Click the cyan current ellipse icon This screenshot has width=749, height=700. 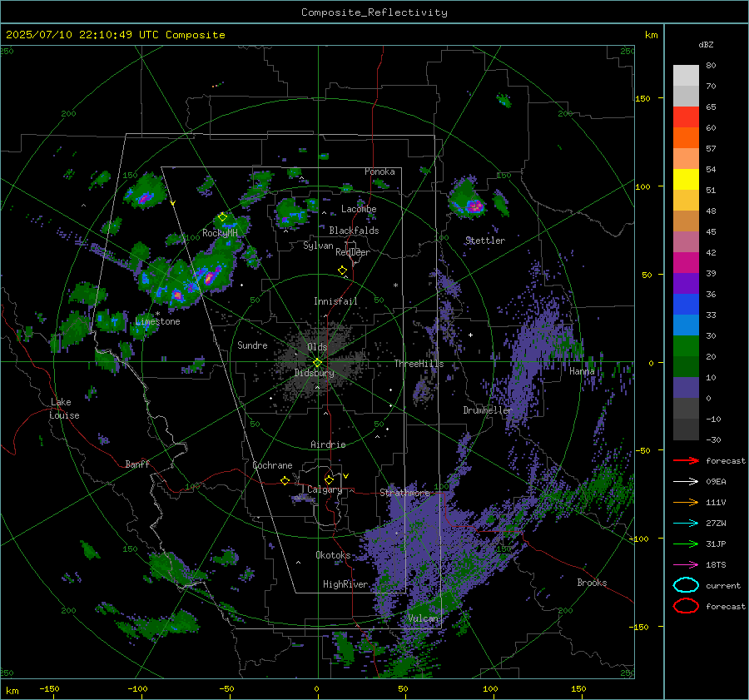[x=686, y=585]
